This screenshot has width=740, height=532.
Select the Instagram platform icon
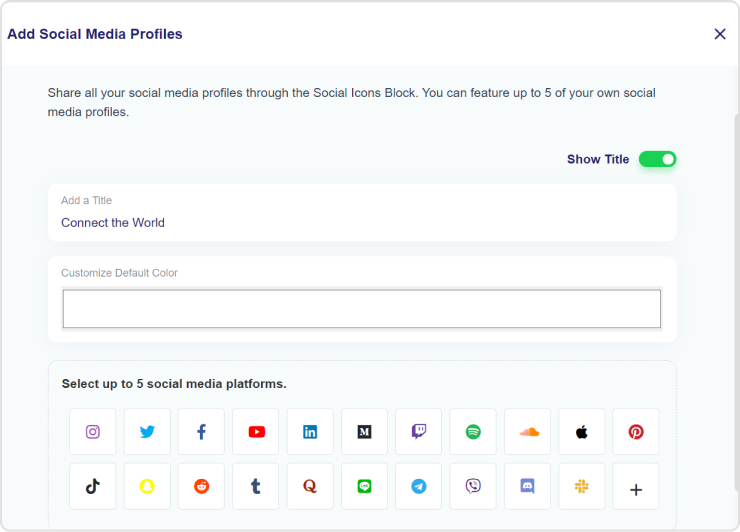click(92, 431)
